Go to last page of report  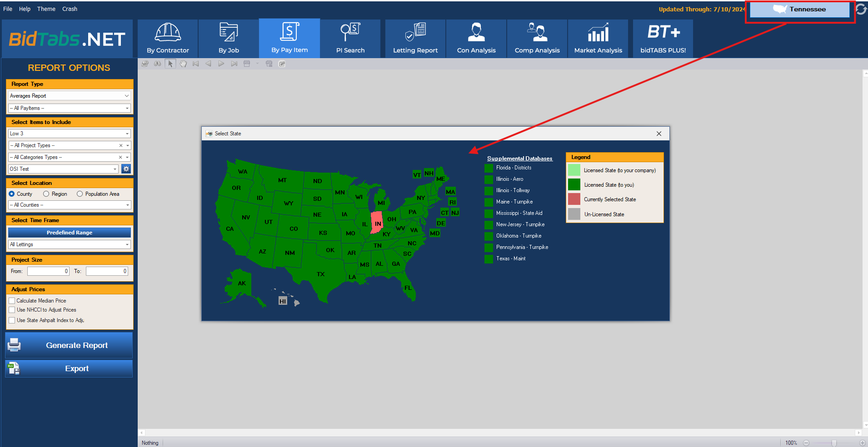click(234, 64)
